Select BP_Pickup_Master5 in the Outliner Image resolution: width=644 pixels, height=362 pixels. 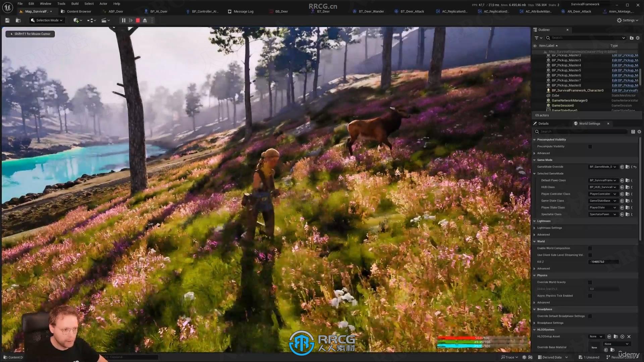(x=566, y=70)
